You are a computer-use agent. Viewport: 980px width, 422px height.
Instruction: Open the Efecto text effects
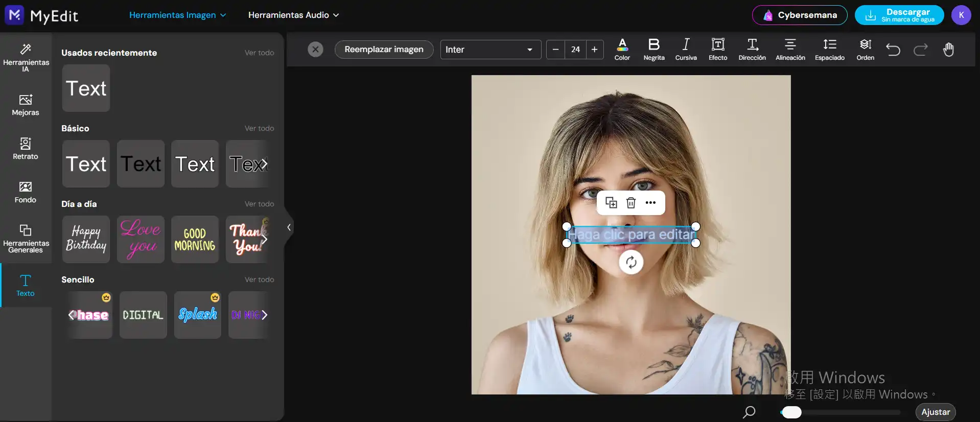coord(717,49)
